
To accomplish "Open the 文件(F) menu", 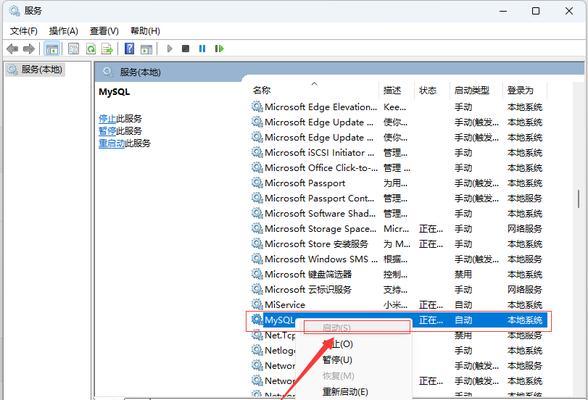I will [23, 31].
